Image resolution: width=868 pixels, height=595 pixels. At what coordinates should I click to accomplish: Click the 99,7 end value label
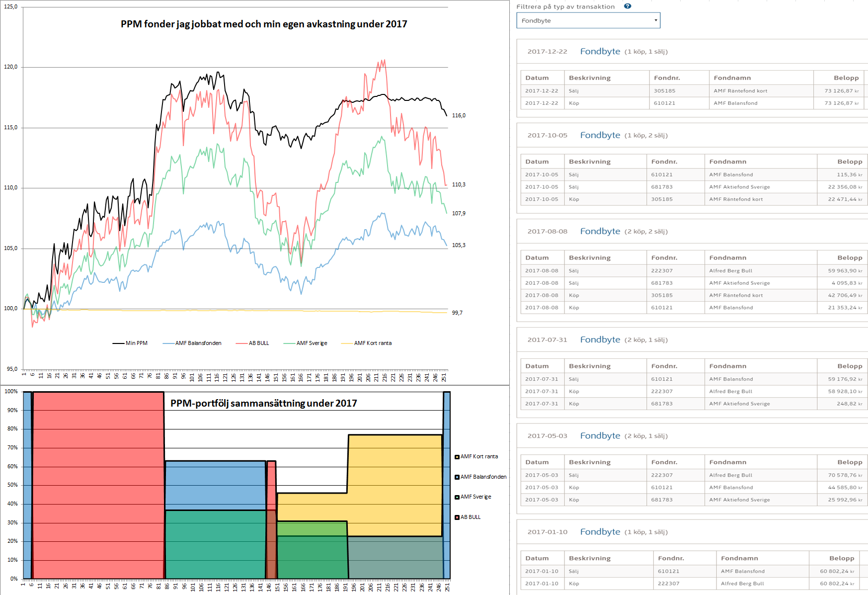point(457,313)
